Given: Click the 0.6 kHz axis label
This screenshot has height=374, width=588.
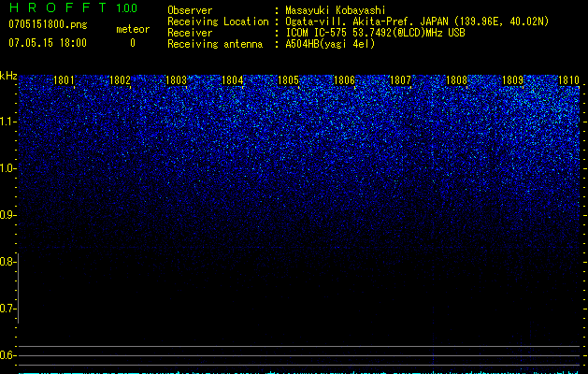Looking at the screenshot, I should point(8,355).
